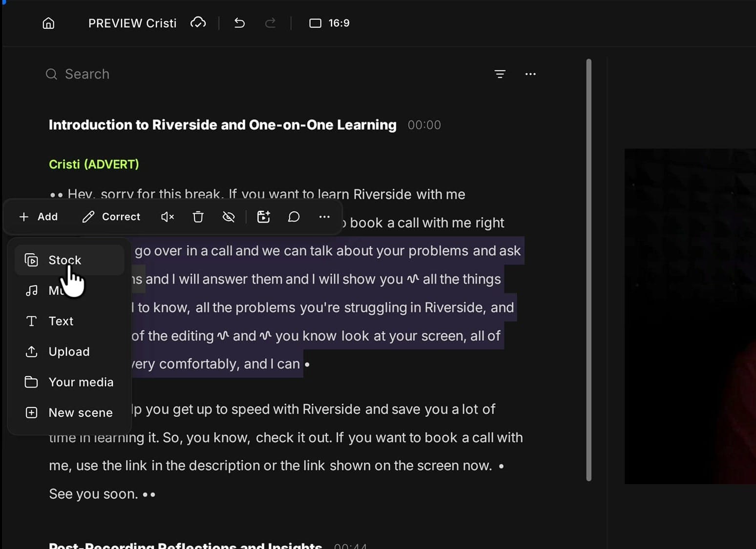Open Your media from the Add menu
756x549 pixels.
click(69, 382)
